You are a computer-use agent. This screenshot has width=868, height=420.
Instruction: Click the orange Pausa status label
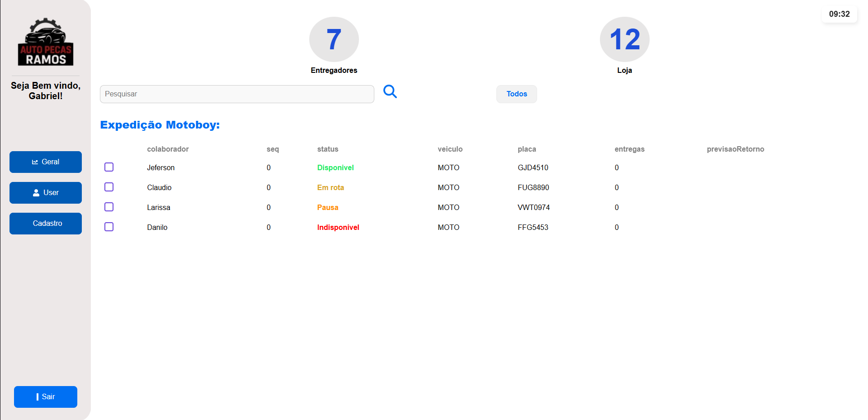pos(327,207)
